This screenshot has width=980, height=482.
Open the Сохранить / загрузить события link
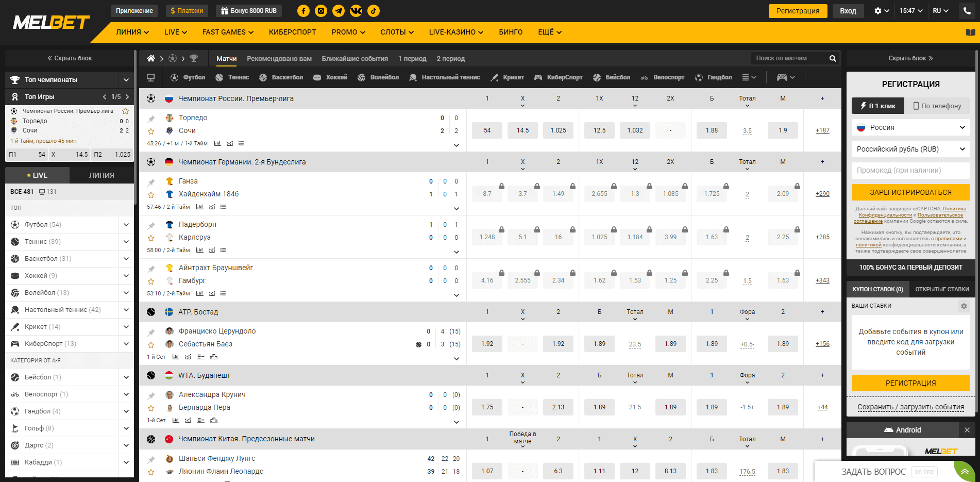[x=910, y=407]
